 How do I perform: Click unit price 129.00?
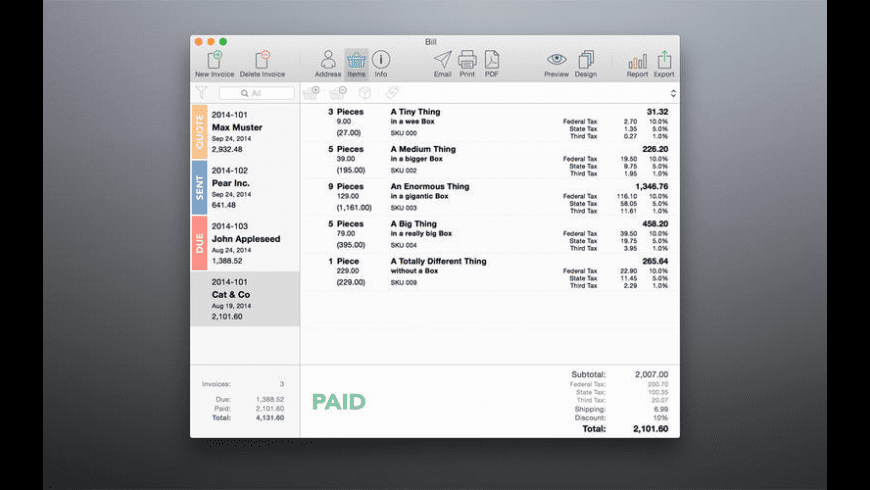348,196
